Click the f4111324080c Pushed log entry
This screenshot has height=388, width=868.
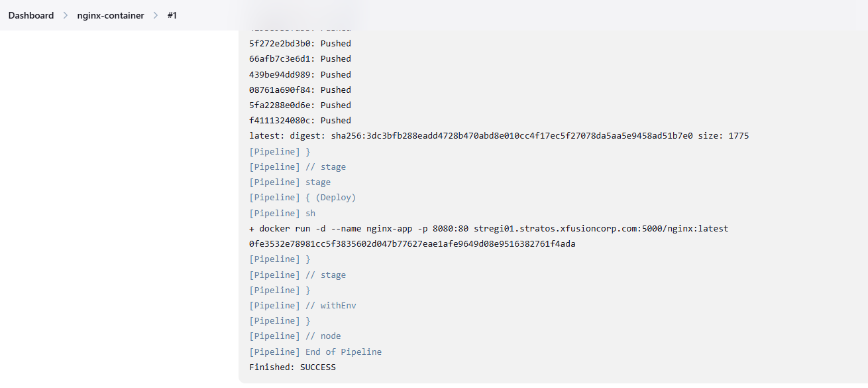click(x=300, y=120)
